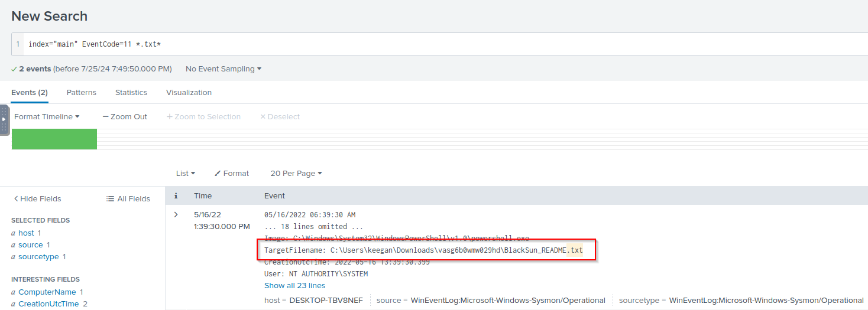The width and height of the screenshot is (868, 310).
Task: Open the ComputerName interesting field
Action: [47, 292]
